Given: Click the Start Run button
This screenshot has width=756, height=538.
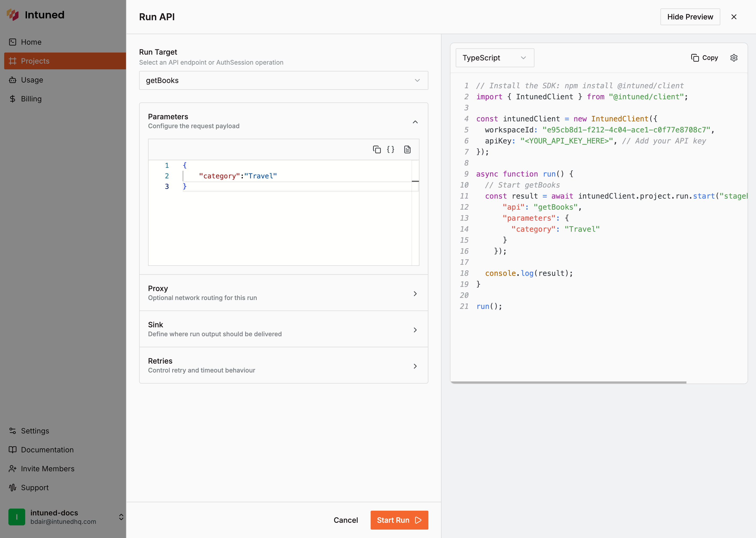Looking at the screenshot, I should click(399, 520).
